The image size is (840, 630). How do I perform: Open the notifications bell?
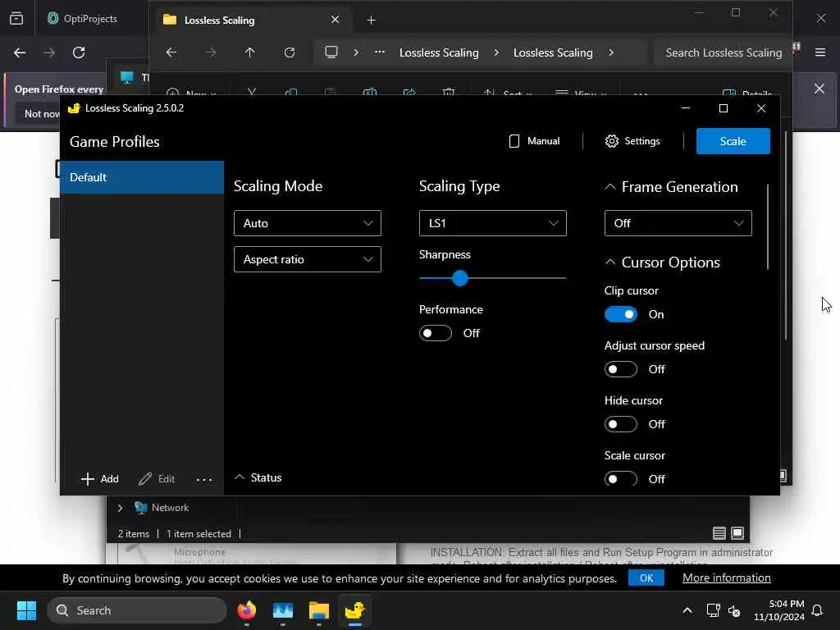(818, 610)
